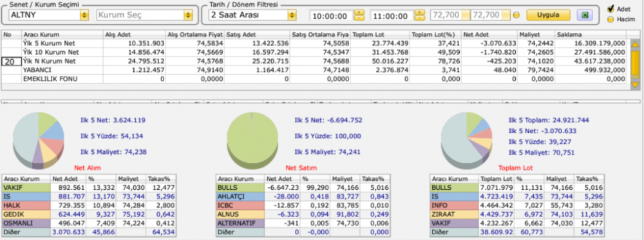Click Diðer row in the Toplam Lot table
This screenshot has width=644, height=240.
pos(517,232)
